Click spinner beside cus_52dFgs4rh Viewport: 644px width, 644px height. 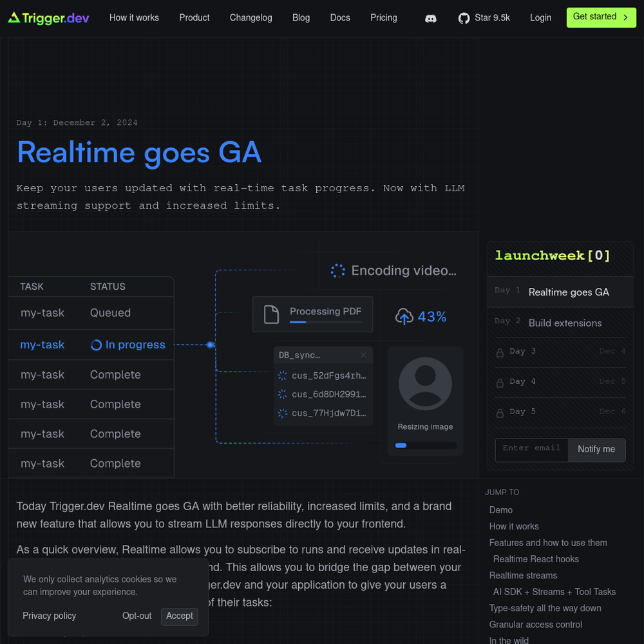coord(283,375)
